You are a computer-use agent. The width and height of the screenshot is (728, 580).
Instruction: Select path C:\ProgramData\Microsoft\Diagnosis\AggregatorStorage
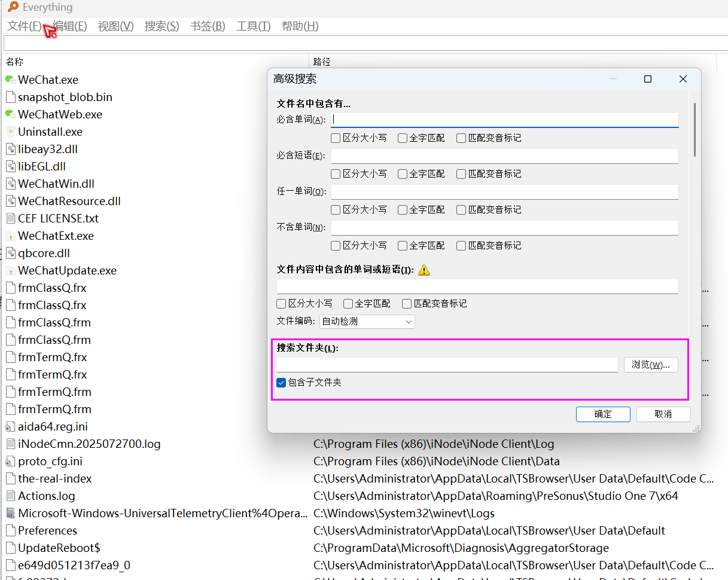461,548
